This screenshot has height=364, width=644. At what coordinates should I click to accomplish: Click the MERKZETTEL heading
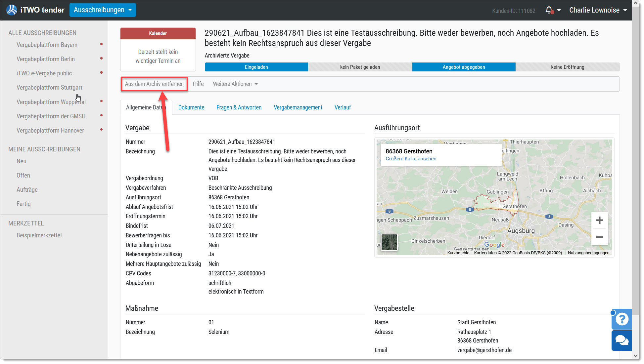pyautogui.click(x=26, y=223)
